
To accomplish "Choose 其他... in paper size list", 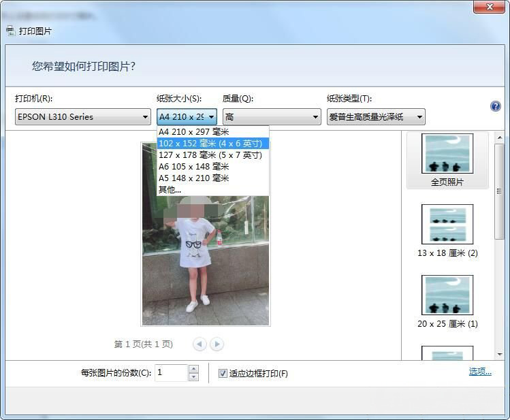I will (213, 189).
